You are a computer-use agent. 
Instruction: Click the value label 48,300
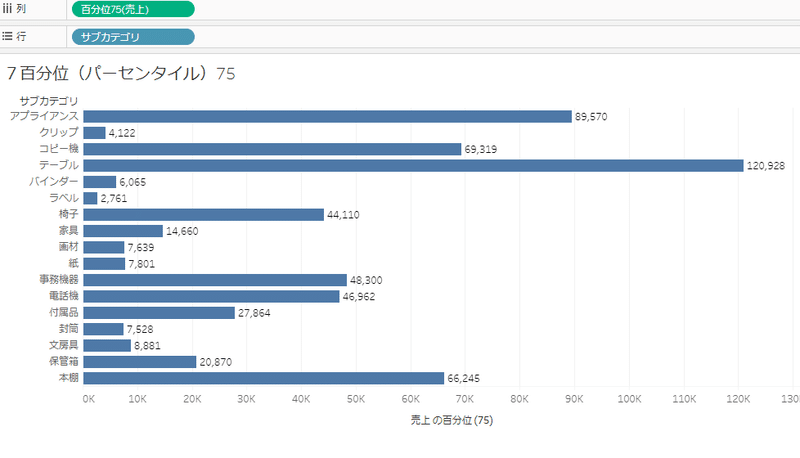click(366, 280)
